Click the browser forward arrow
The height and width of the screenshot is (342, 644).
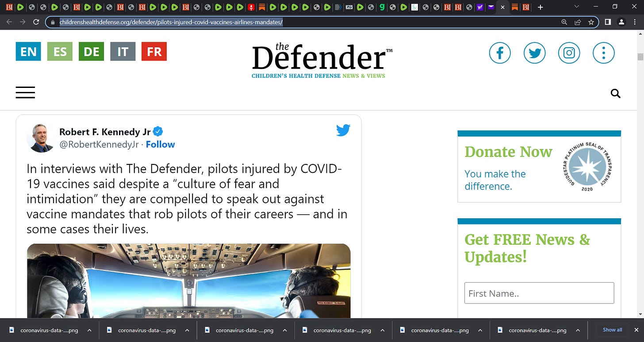(23, 22)
